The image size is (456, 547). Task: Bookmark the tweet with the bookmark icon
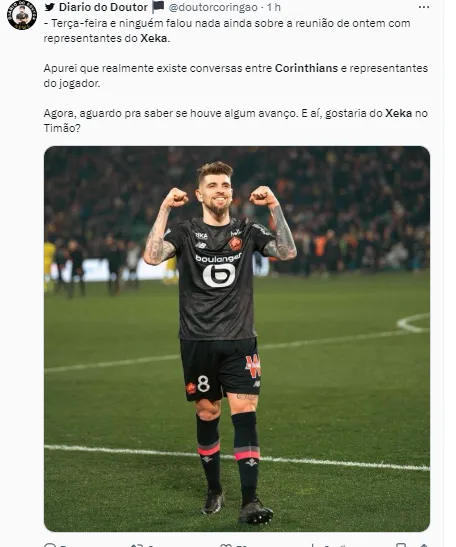pyautogui.click(x=401, y=545)
